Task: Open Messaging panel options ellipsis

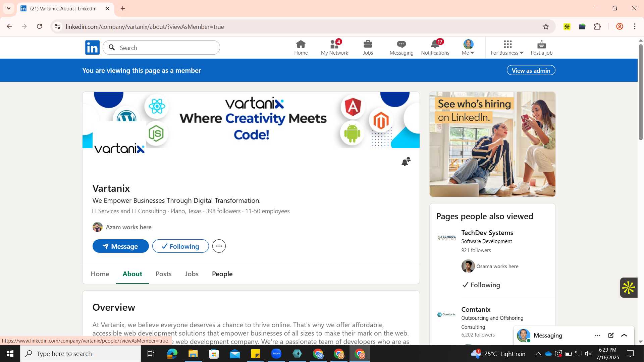Action: click(597, 336)
